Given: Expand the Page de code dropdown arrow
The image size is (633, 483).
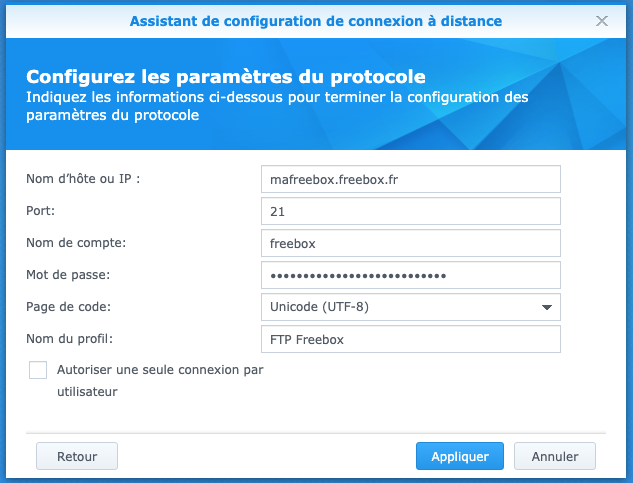Looking at the screenshot, I should (547, 307).
